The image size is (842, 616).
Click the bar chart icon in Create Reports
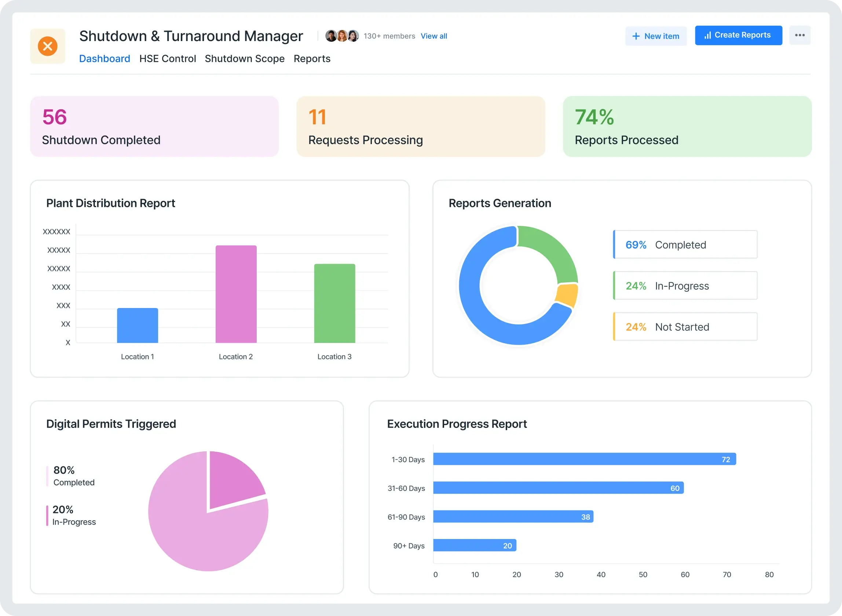(x=707, y=36)
